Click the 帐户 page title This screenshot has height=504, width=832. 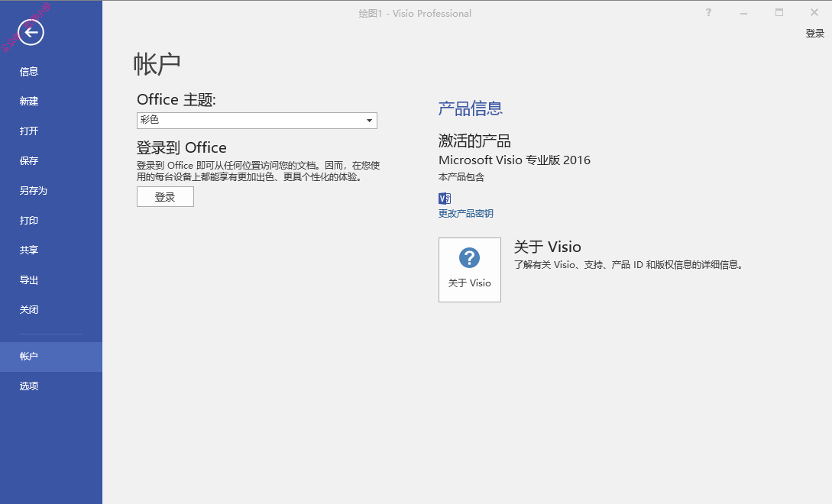(x=157, y=64)
